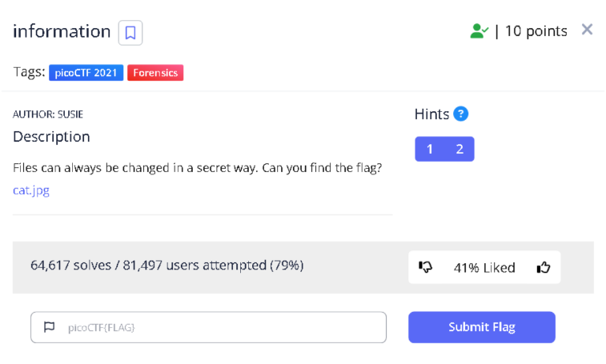Image resolution: width=606 pixels, height=364 pixels.
Task: Close the challenge dialog with X
Action: (587, 30)
